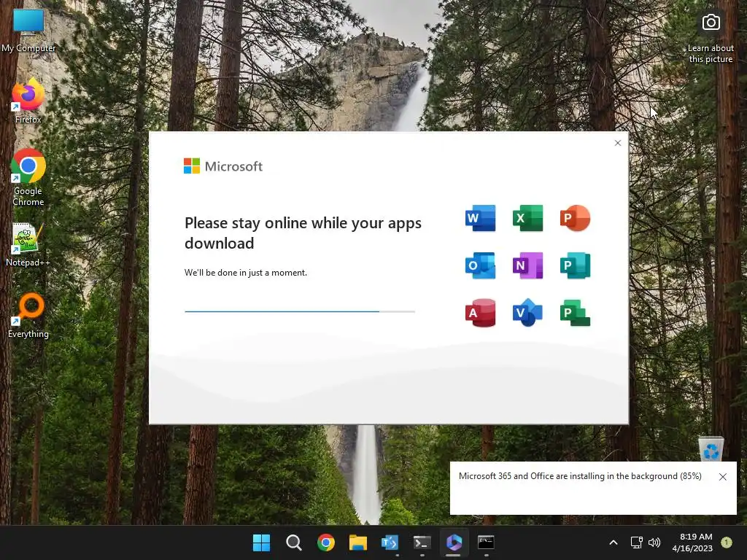Open the terminal app in taskbar

point(422,542)
